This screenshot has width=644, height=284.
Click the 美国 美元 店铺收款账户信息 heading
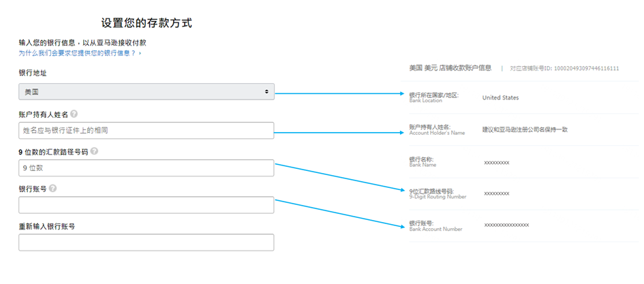click(450, 68)
